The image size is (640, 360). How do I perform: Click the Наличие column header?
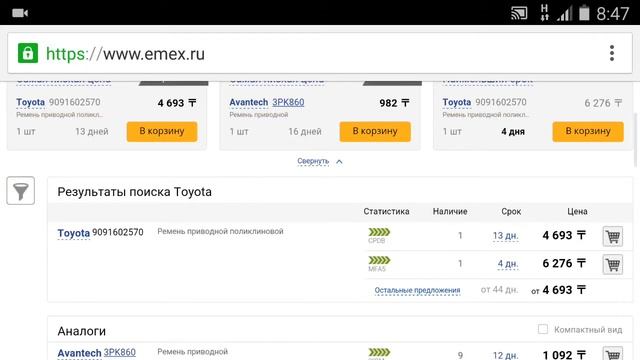(x=450, y=211)
